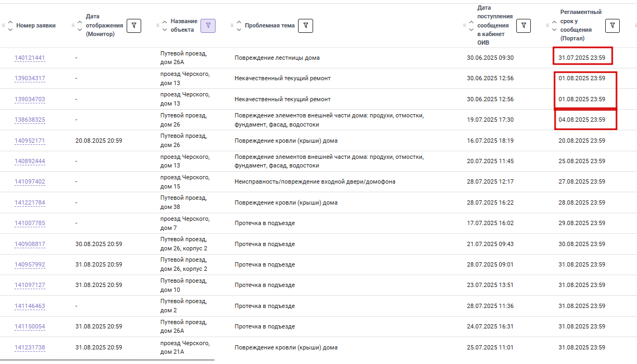
Task: Open request 140908817
Action: [x=30, y=244]
